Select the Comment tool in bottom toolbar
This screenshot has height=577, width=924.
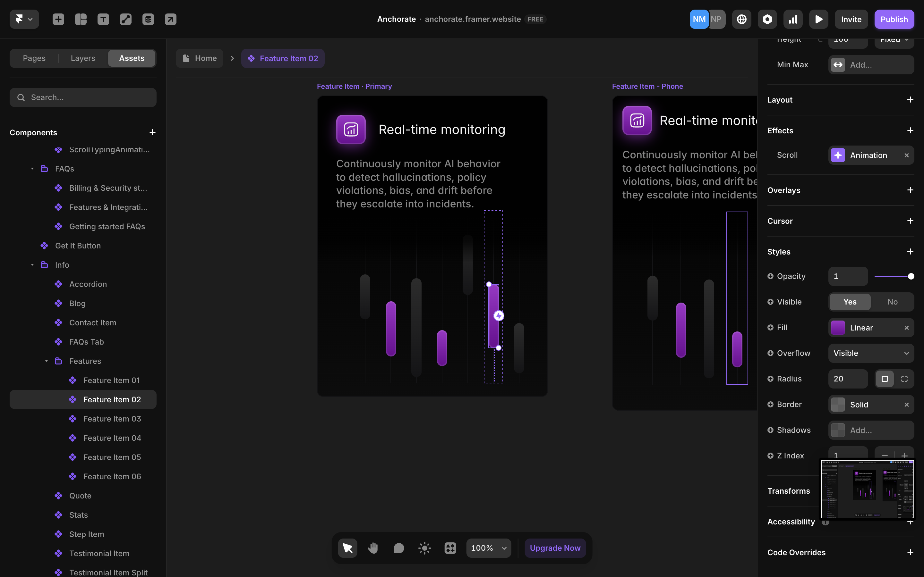(398, 548)
